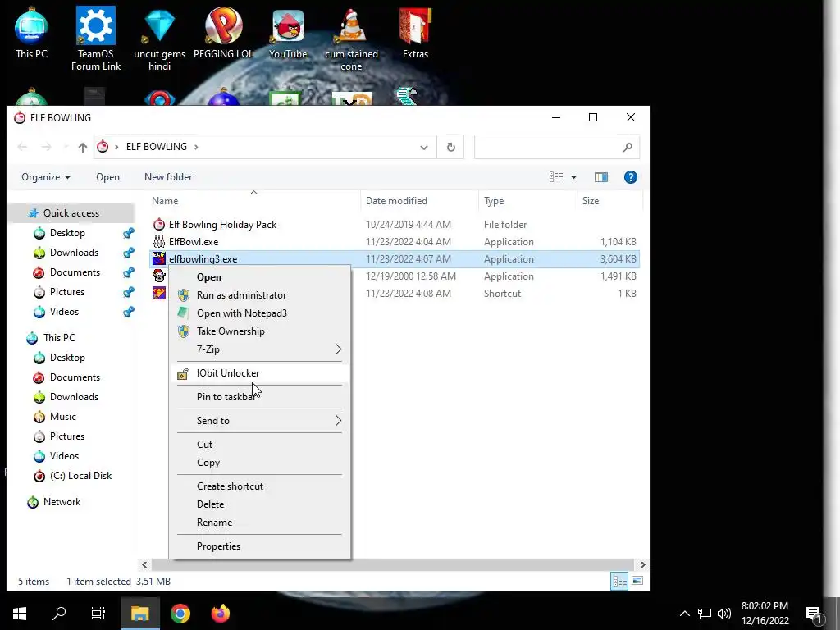This screenshot has height=630, width=840.
Task: Choose Open with Notepad3
Action: (x=260, y=313)
